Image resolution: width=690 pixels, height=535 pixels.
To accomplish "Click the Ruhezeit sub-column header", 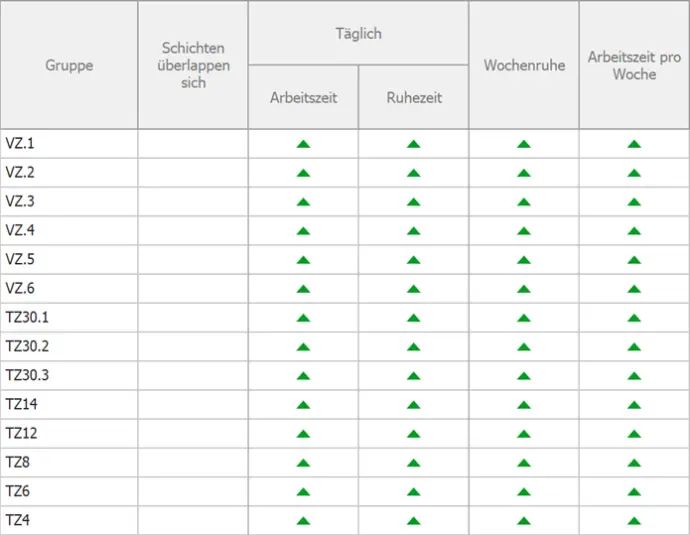I will (413, 97).
